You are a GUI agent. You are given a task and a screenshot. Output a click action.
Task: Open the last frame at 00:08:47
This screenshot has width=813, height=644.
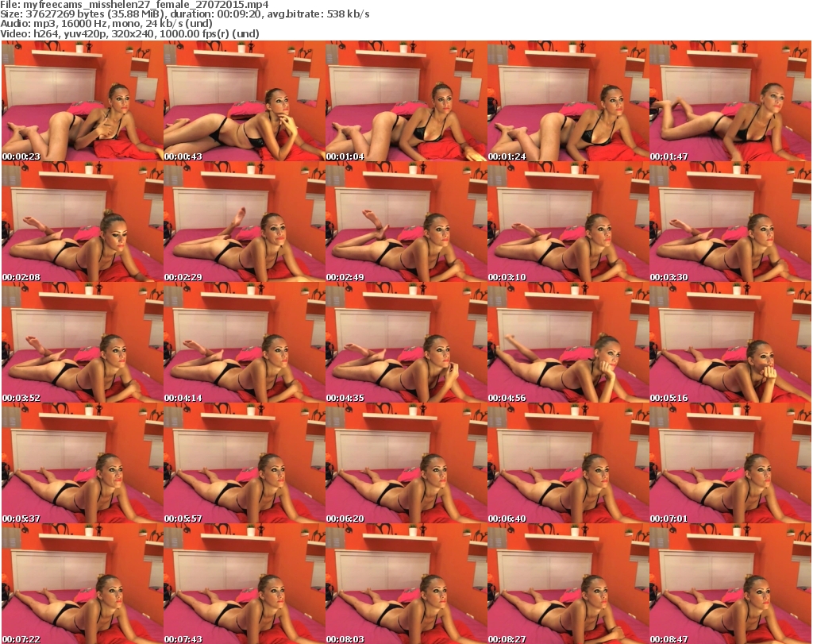pos(730,584)
